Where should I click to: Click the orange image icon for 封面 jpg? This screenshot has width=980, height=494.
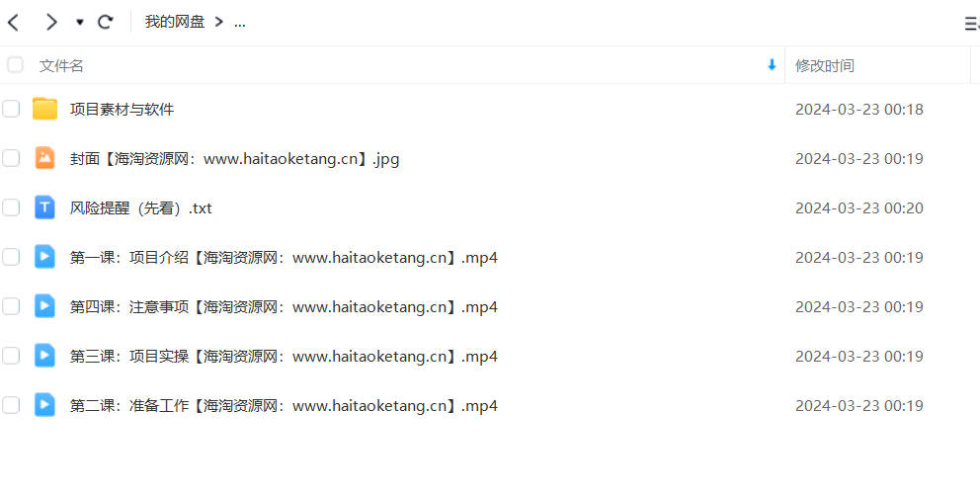45,158
